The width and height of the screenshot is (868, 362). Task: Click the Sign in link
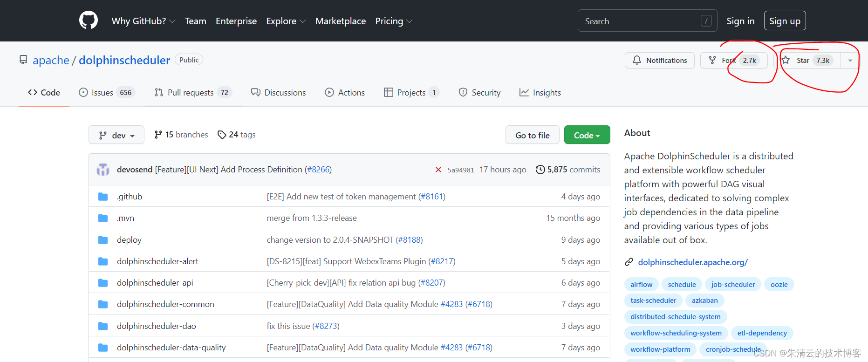coord(740,21)
